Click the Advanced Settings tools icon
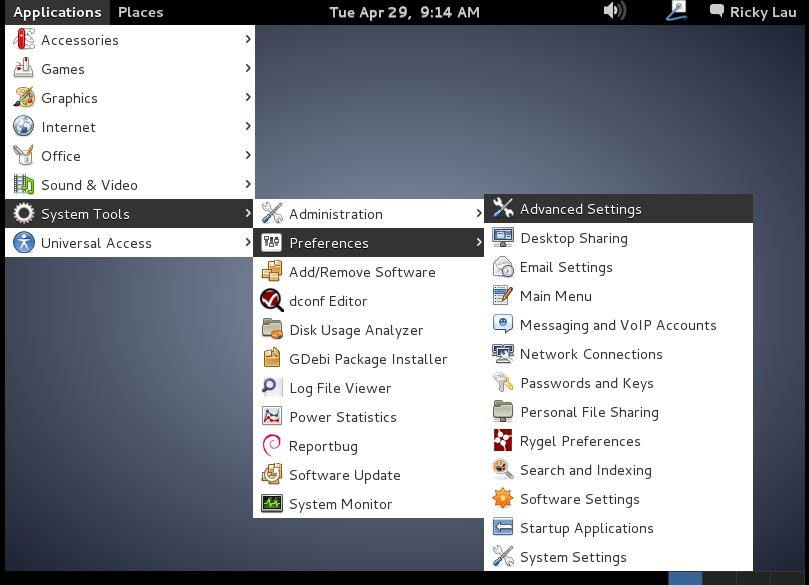The height and width of the screenshot is (585, 809). (x=503, y=208)
